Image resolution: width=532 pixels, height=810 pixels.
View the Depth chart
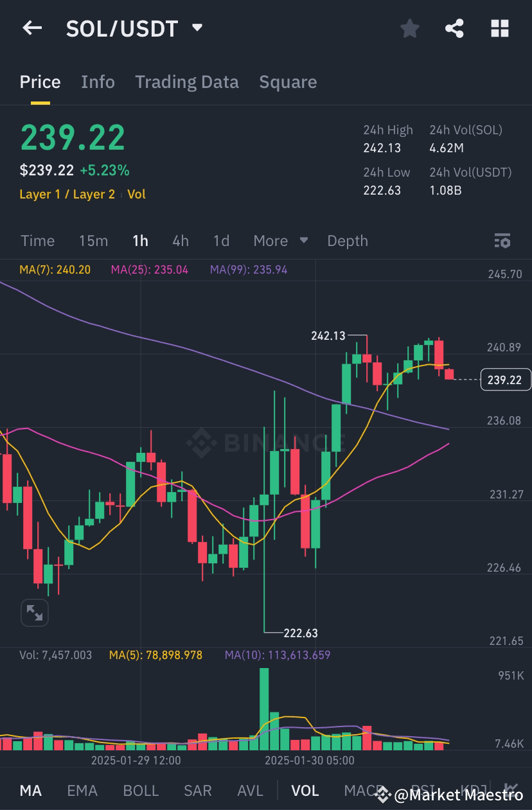click(348, 240)
